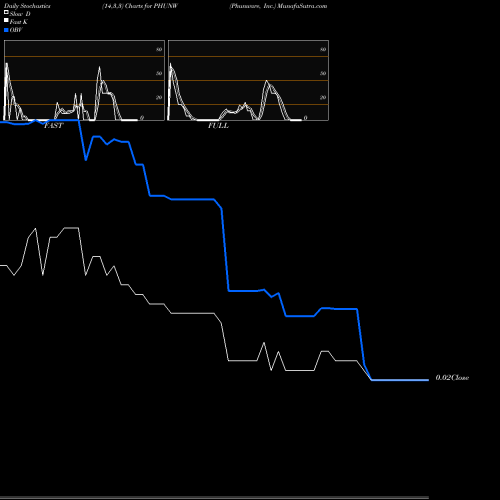500x500 pixels.
Task: Select the 'Slow D' legend label
Action: 20,14
